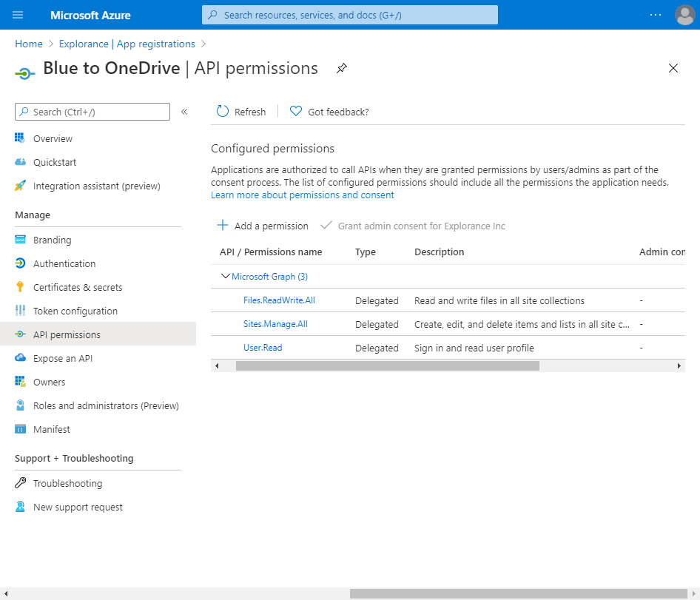Click the Owners icon
Screen dimensions: 700x600
point(20,381)
